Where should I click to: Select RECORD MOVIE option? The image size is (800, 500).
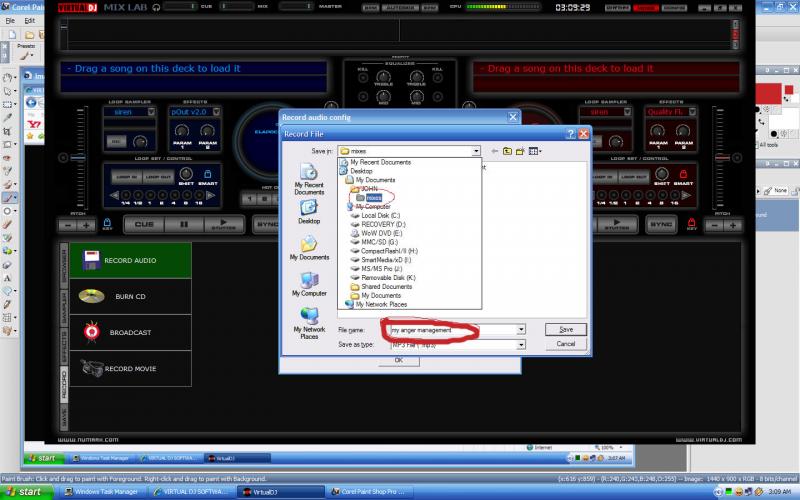click(x=131, y=368)
